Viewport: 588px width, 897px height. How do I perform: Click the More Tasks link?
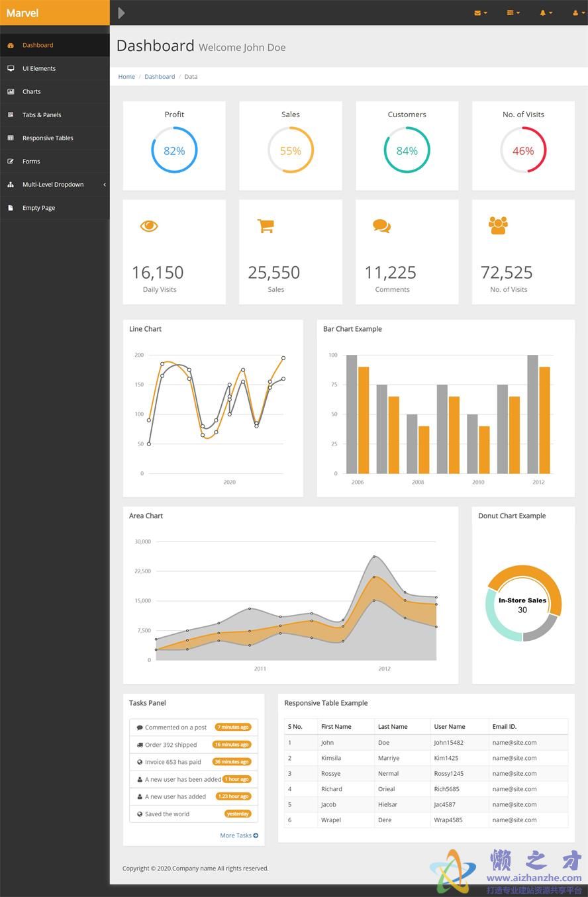tap(238, 835)
